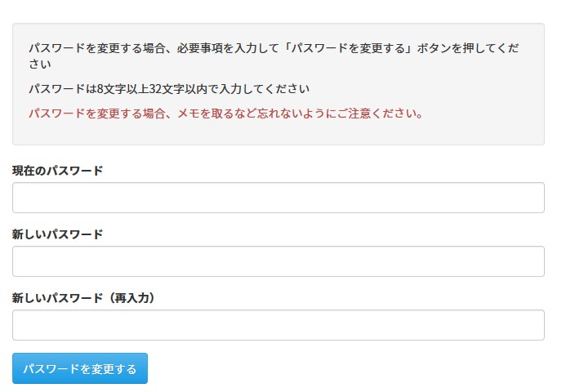This screenshot has height=392, width=562.
Task: Click the （再入力） part of the label
Action: pos(130,298)
